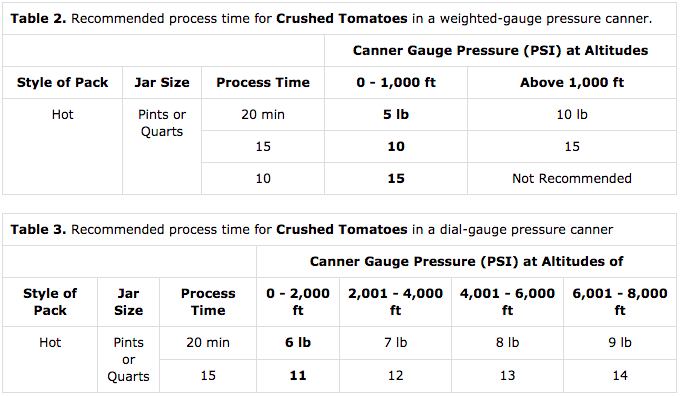Image resolution: width=680 pixels, height=397 pixels.
Task: Click the 2,001 - 4,000 ft header
Action: tap(395, 302)
